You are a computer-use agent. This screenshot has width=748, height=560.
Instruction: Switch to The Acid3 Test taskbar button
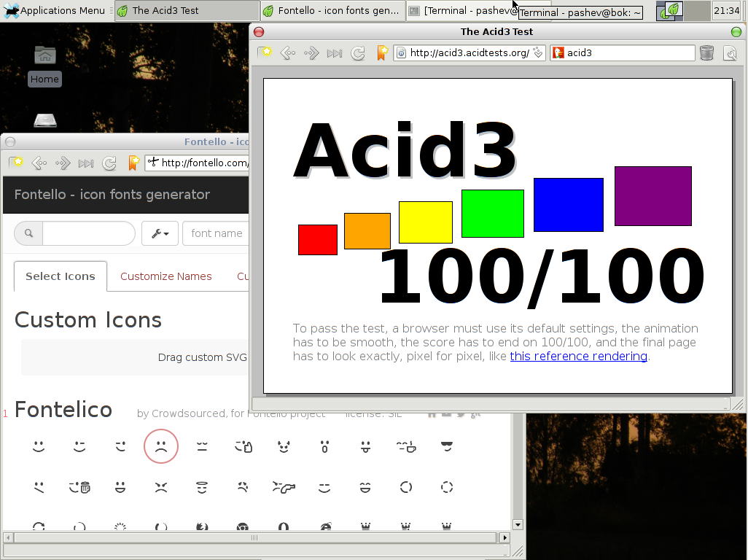click(x=187, y=10)
